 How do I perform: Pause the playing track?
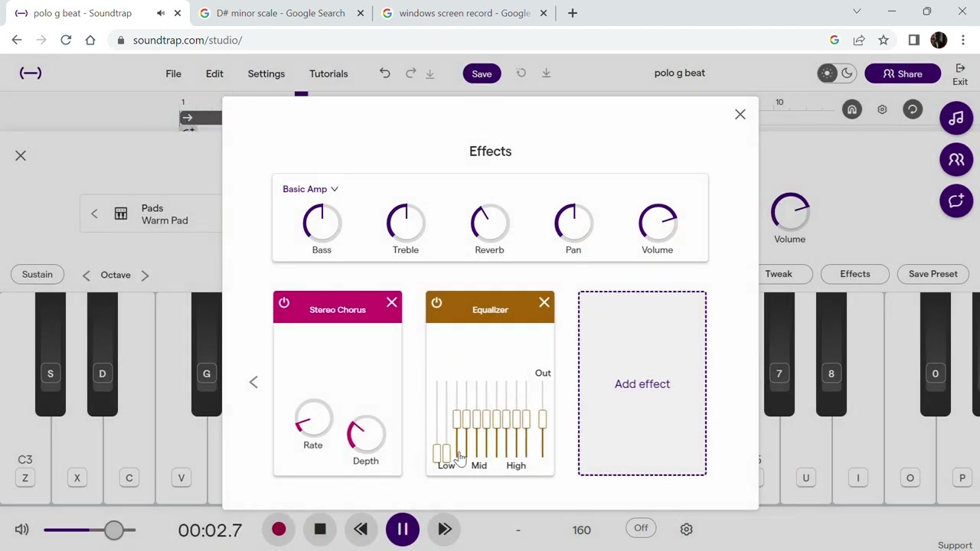click(402, 529)
